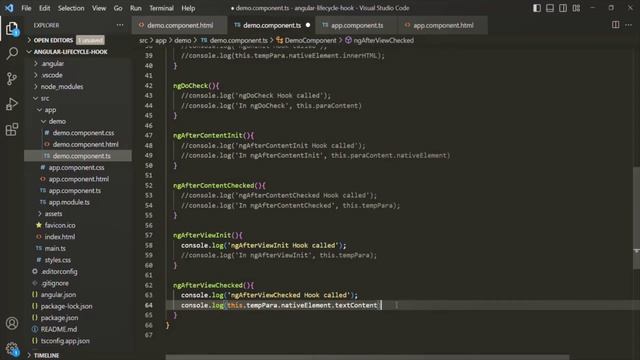Click unsaved dot on demo.component.ts tab
This screenshot has width=640, height=360.
click(x=308, y=25)
